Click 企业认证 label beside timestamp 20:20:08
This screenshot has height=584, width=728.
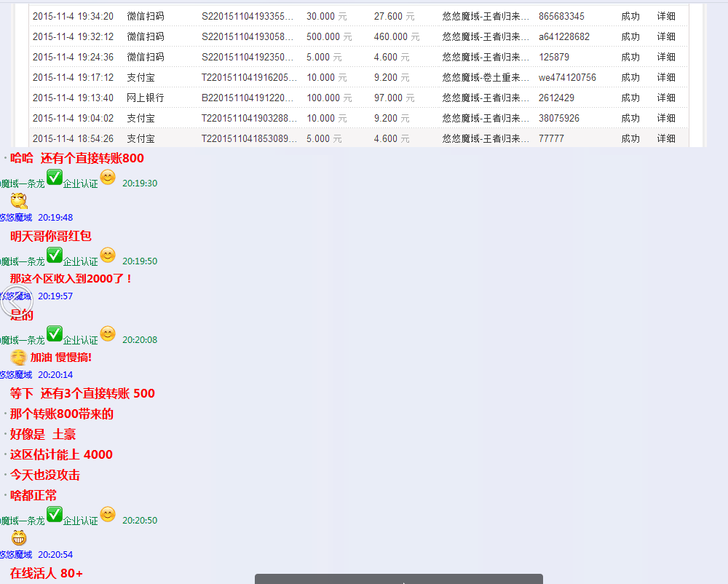[x=80, y=340]
